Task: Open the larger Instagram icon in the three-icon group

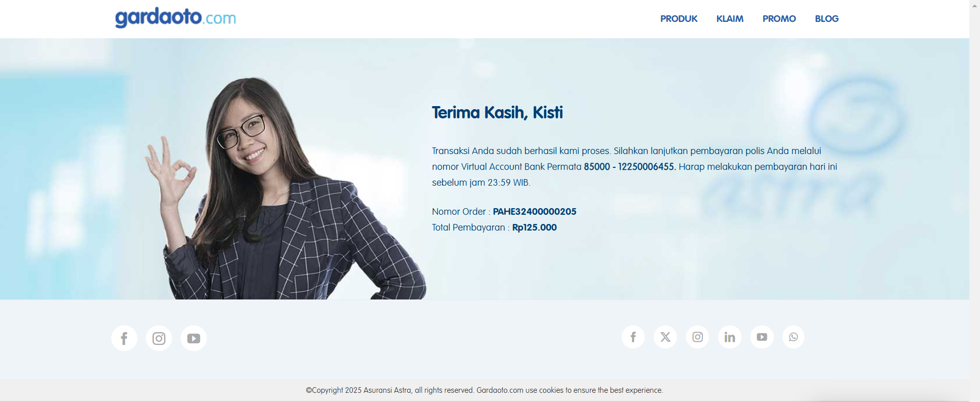Action: pyautogui.click(x=159, y=338)
